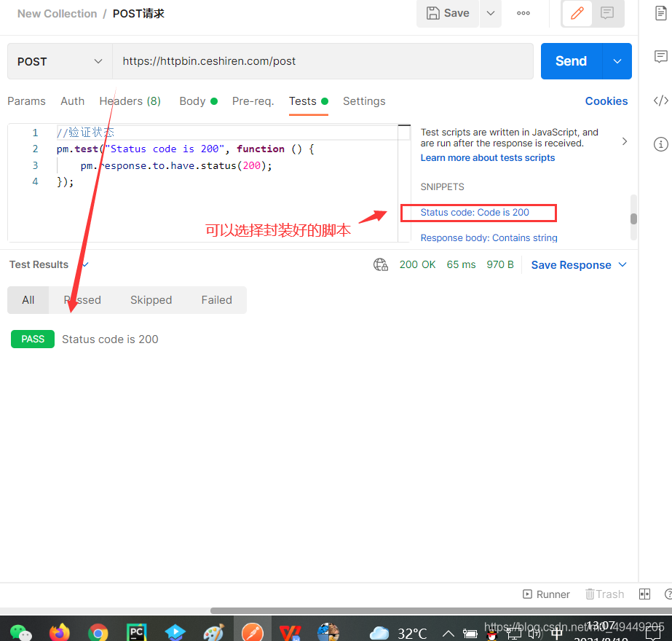Click the PASS badge

(33, 339)
